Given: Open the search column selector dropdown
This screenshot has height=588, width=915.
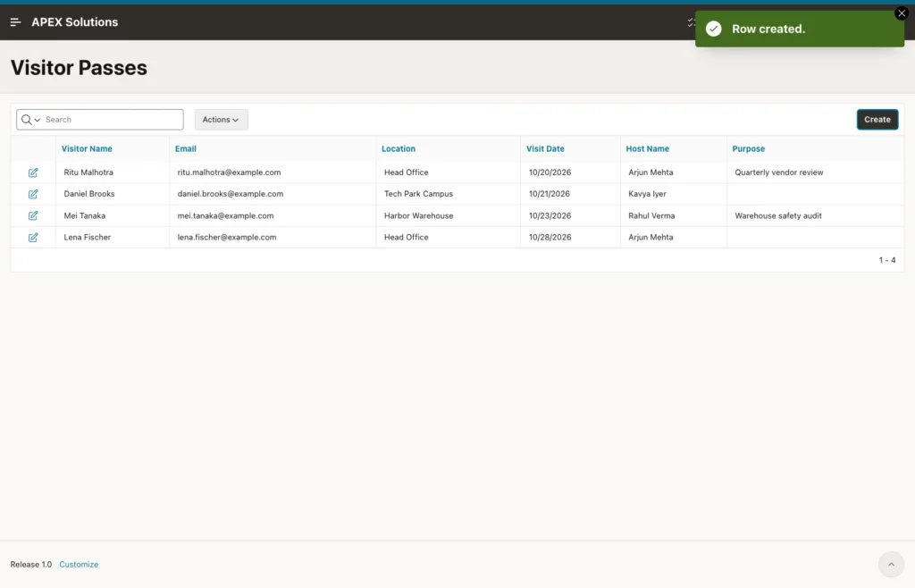Looking at the screenshot, I should 31,120.
